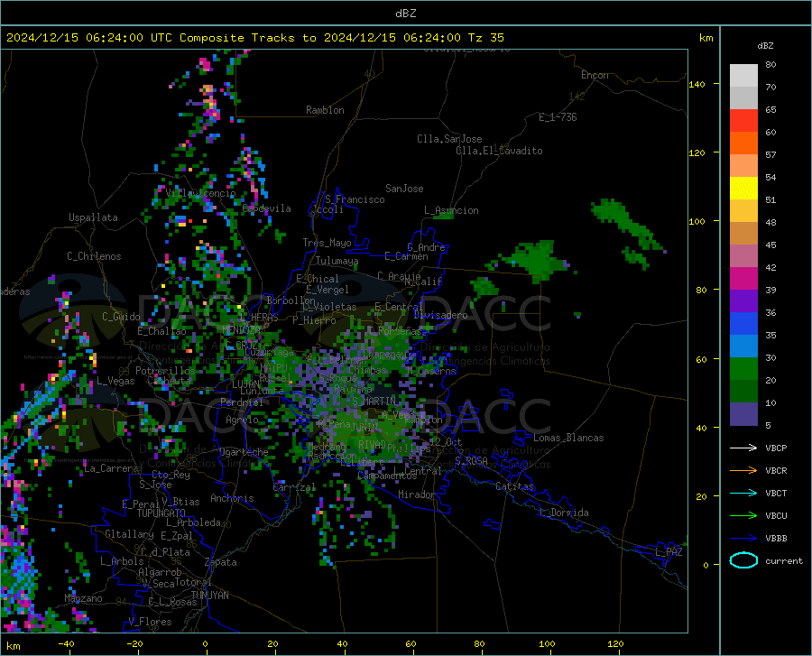Click the 80 tick on the horizontal axis

tap(479, 643)
